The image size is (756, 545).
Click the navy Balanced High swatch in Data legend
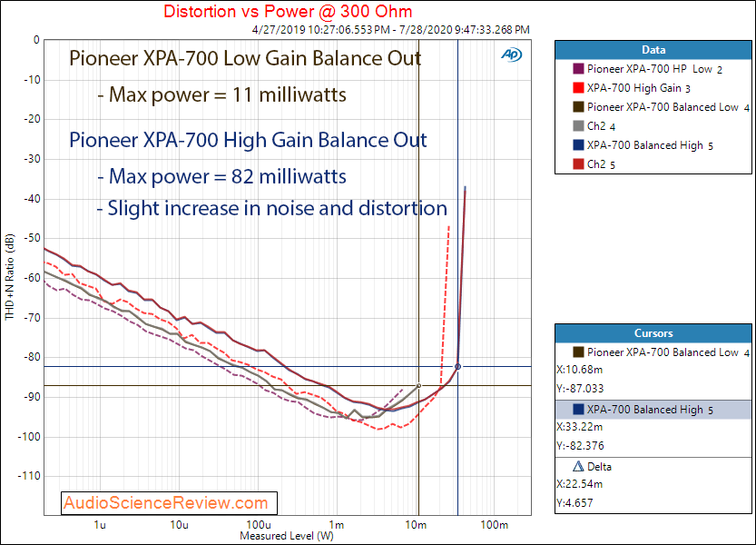click(578, 144)
